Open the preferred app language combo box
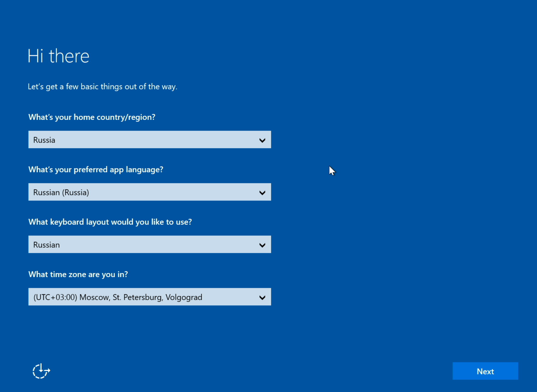 149,192
